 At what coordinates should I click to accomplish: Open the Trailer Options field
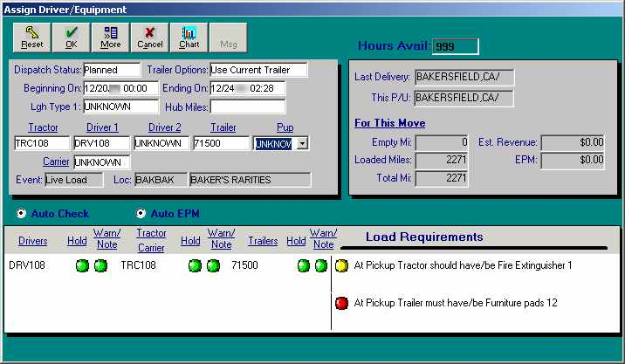click(x=258, y=70)
